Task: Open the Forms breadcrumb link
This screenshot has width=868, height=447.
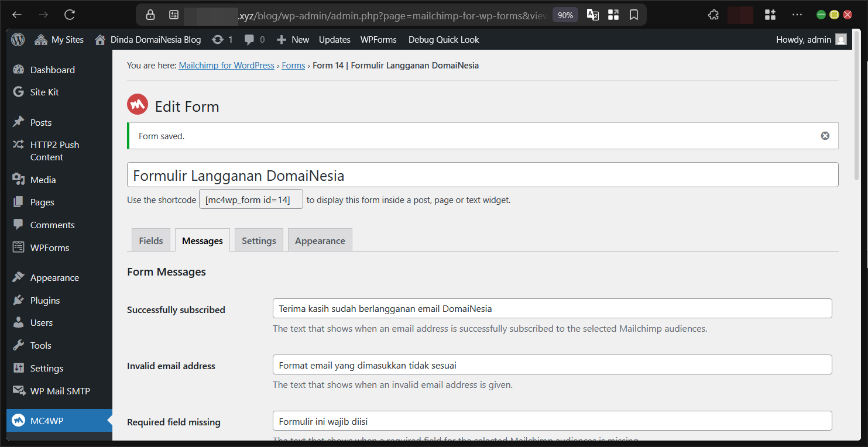Action: 293,65
